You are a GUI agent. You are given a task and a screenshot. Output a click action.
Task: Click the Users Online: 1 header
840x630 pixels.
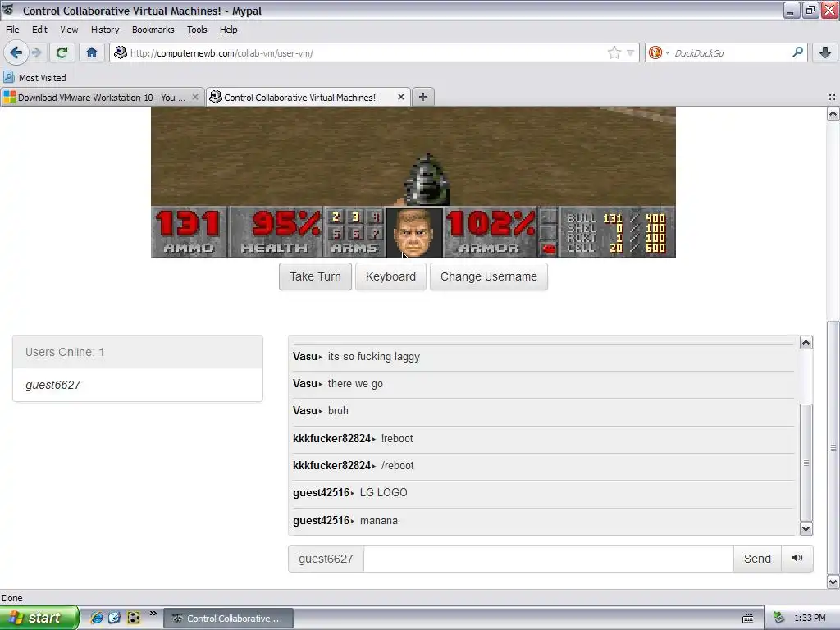point(138,352)
